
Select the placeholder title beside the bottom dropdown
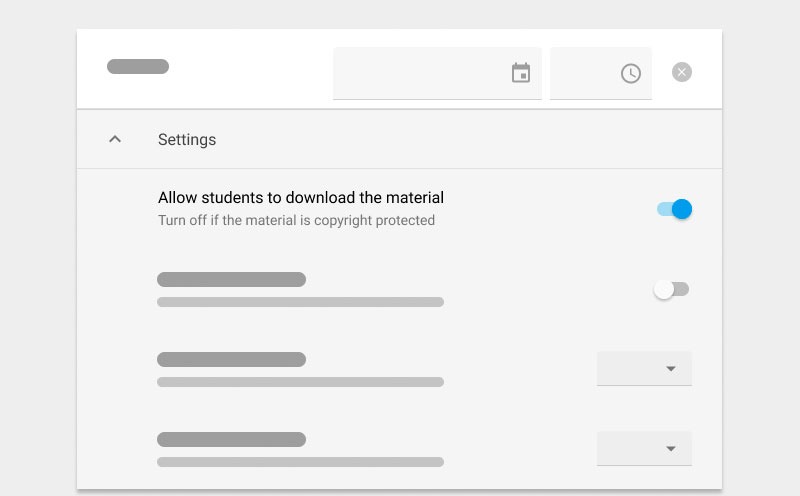pyautogui.click(x=232, y=439)
